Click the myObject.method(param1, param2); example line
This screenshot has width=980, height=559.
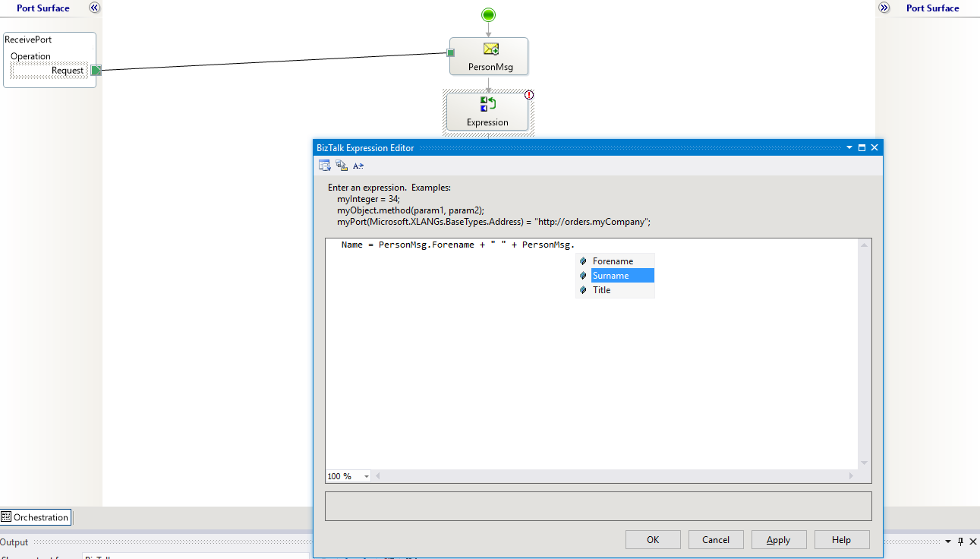point(411,210)
